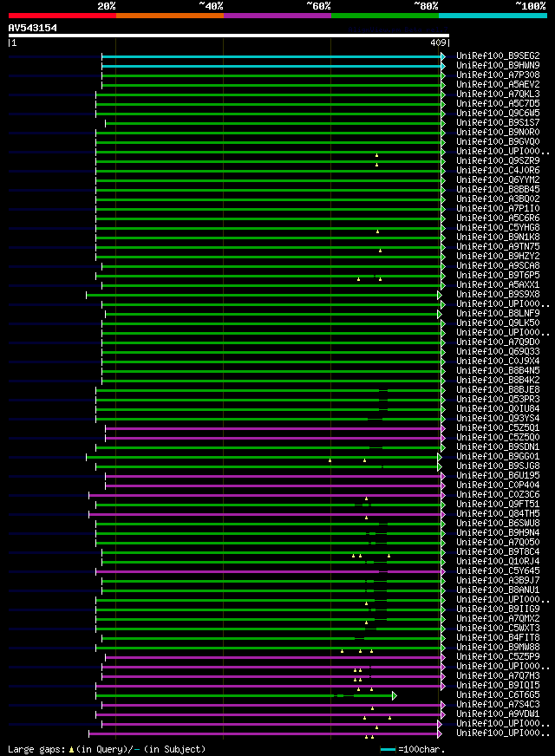The height and width of the screenshot is (756, 555).
Task: Select UniRef100_Q10RJ4 hit
Action: (498, 561)
